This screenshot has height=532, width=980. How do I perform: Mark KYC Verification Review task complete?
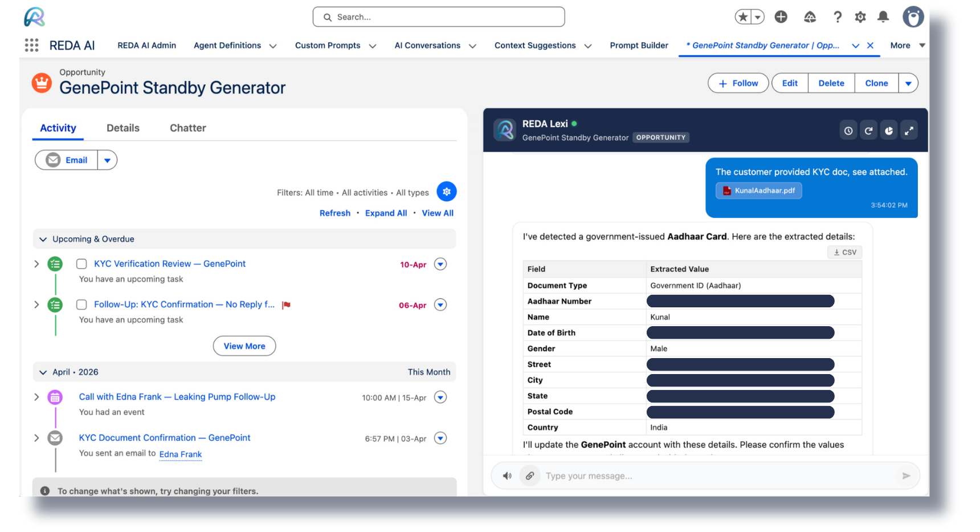click(x=81, y=263)
